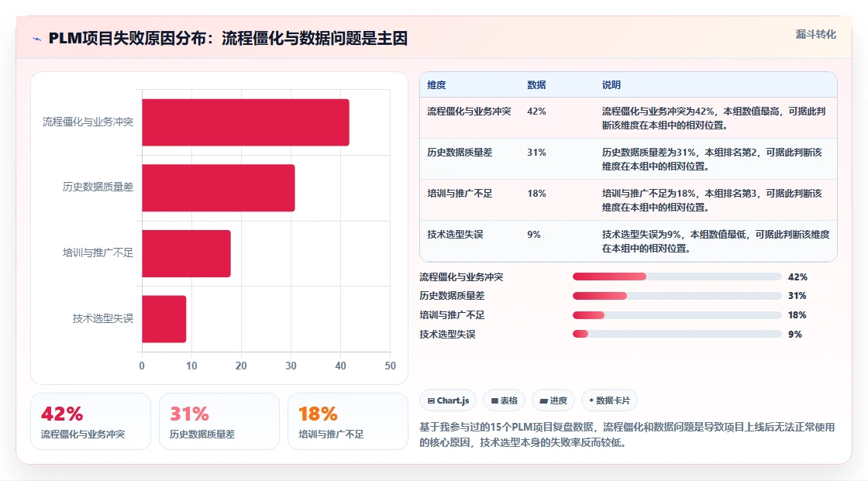Click the 31% stat card
This screenshot has height=481, width=868.
click(x=219, y=421)
